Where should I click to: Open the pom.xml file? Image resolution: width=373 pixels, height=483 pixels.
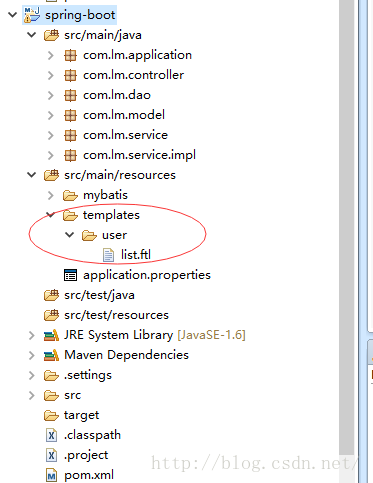pos(89,475)
